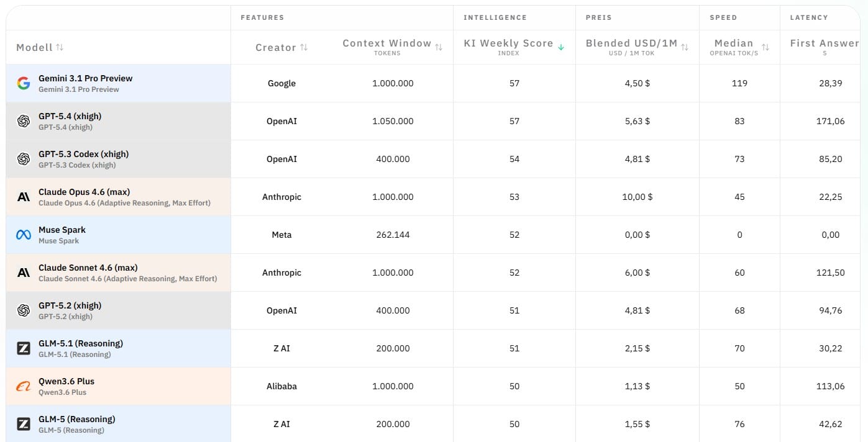868x442 pixels.
Task: Click the Anthropic logo beside Claude Sonnet 4.6
Action: (x=24, y=273)
